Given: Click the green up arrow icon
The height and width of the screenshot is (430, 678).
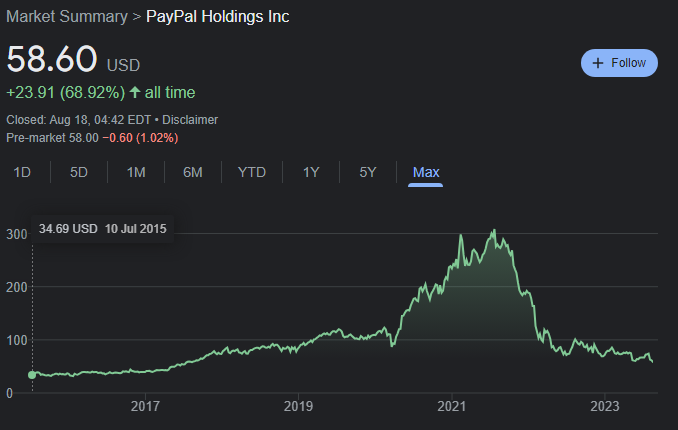Looking at the screenshot, I should (x=135, y=92).
